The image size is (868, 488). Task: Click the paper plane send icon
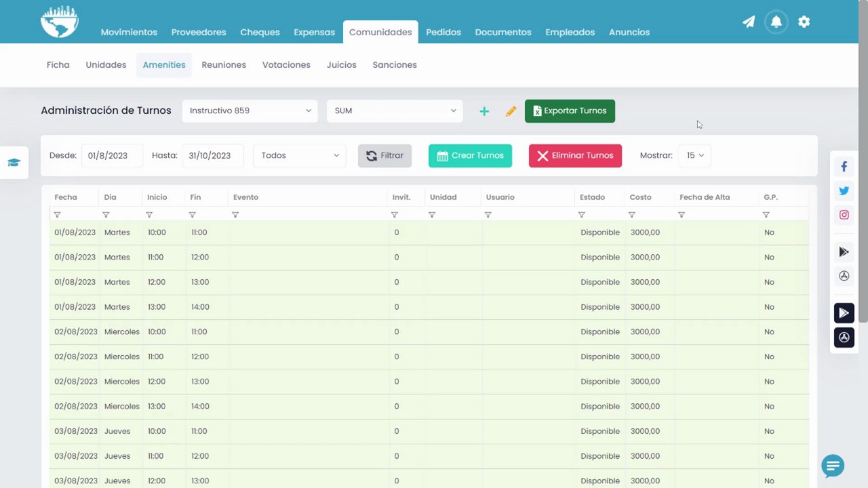[x=749, y=22]
